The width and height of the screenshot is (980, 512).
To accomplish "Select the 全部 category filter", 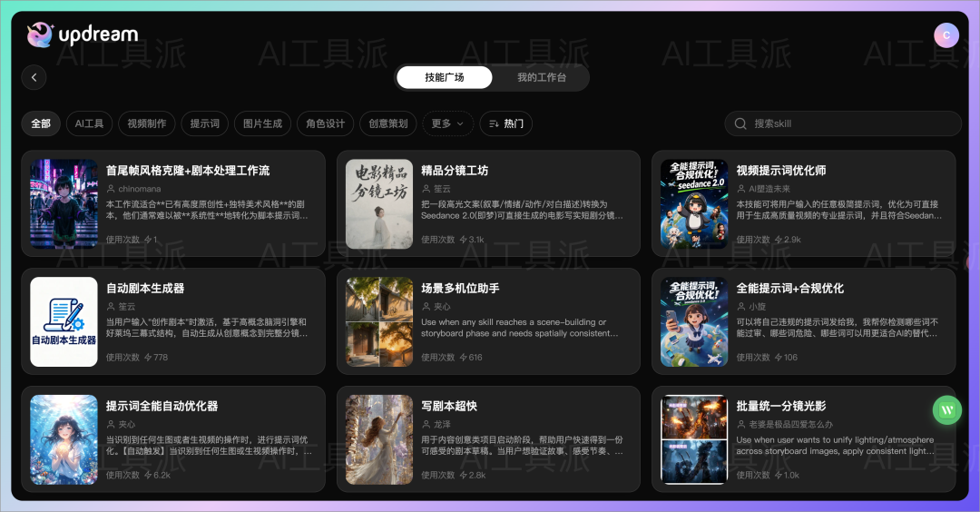I will click(x=41, y=123).
